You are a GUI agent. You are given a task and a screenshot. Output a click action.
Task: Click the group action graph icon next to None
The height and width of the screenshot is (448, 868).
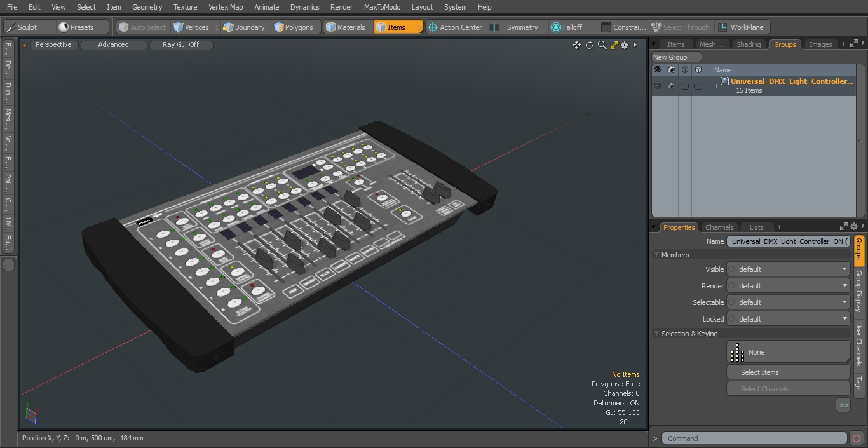coord(737,352)
